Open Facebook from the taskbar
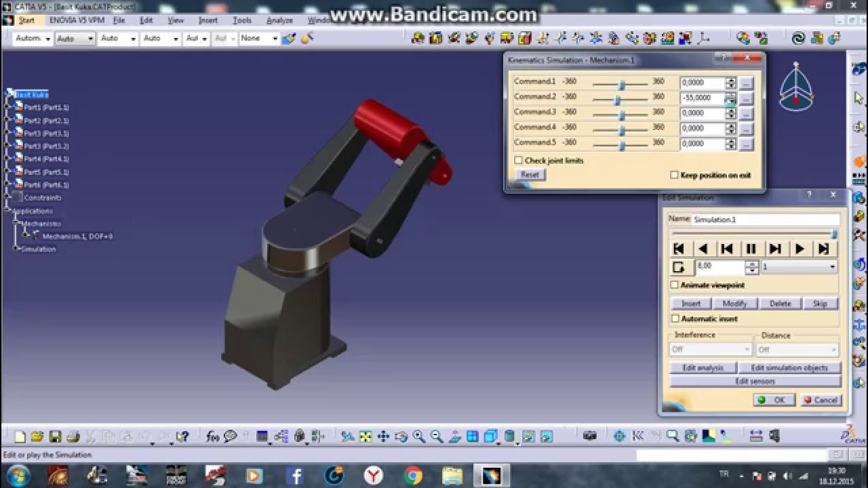This screenshot has width=868, height=488. pyautogui.click(x=295, y=475)
